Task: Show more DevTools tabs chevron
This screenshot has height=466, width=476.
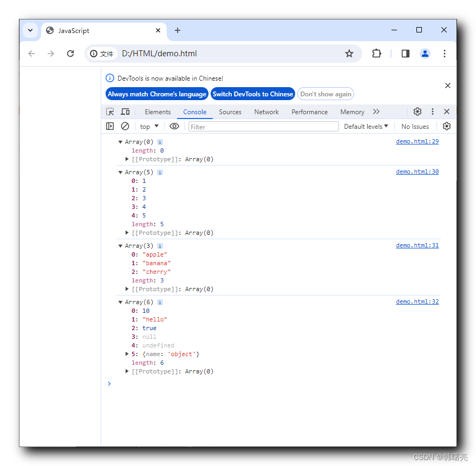Action: pyautogui.click(x=376, y=111)
